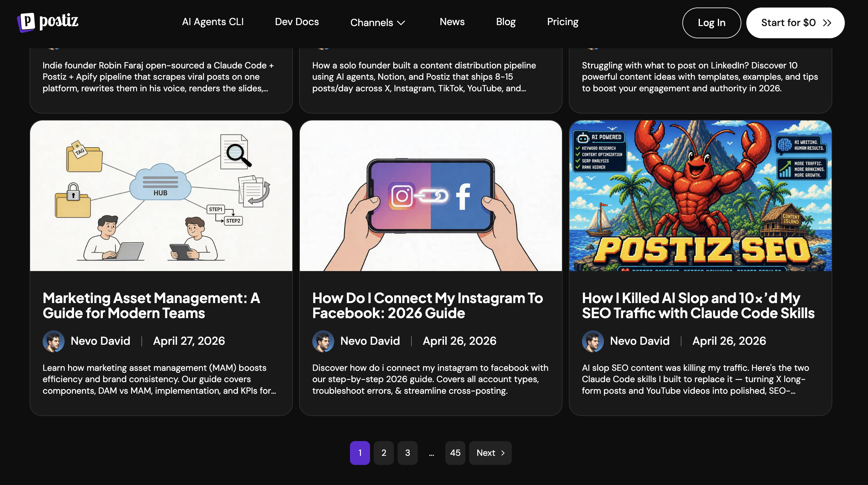Go to page 2 of the blog
This screenshot has width=868, height=485.
tap(384, 453)
